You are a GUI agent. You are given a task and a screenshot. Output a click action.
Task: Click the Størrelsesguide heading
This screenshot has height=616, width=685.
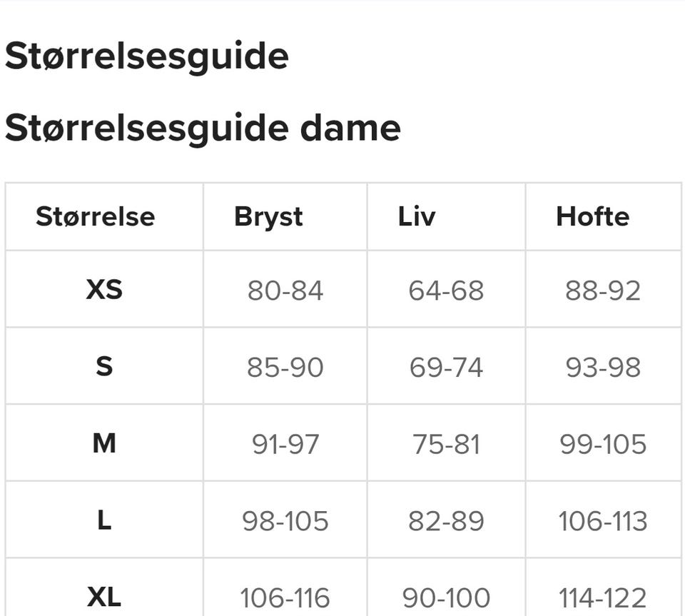point(146,56)
